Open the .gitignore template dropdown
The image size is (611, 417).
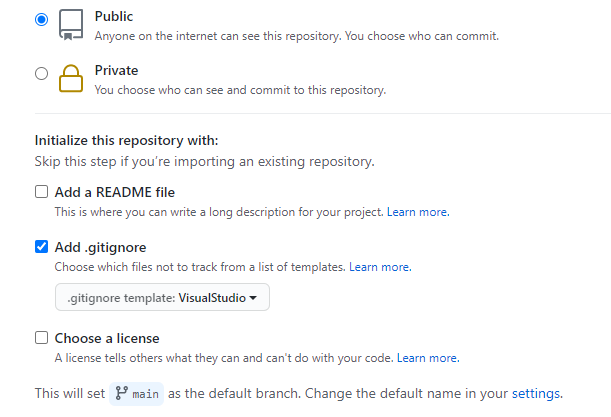point(161,298)
